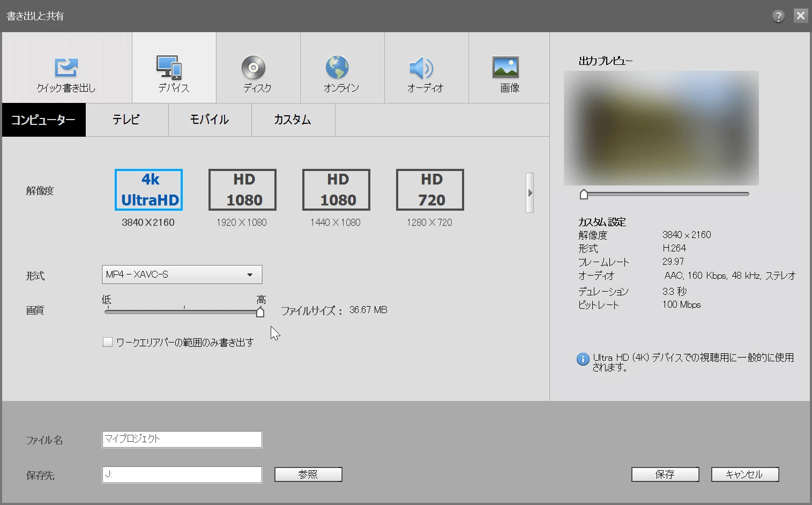Click the output preview scrubber handle
812x505 pixels.
584,194
